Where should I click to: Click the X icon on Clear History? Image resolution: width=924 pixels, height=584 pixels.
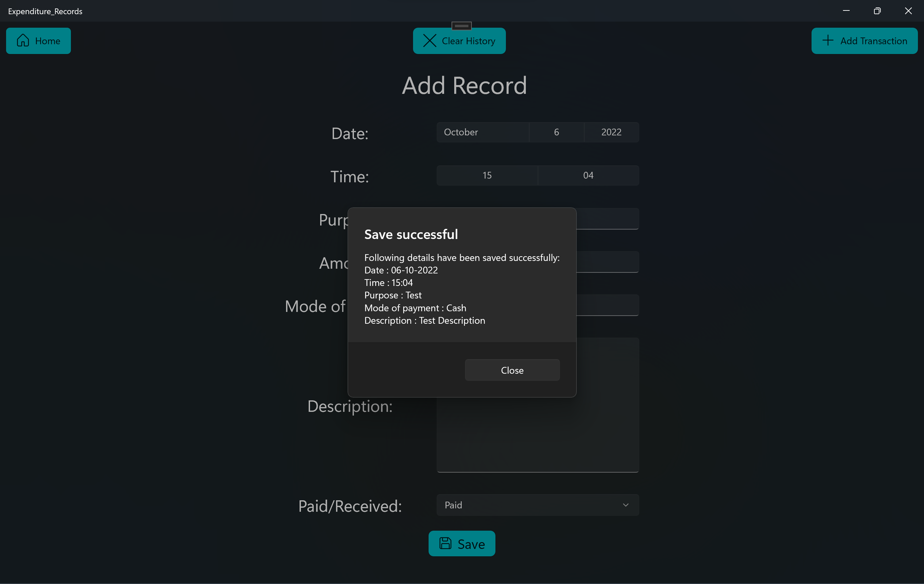(x=429, y=41)
